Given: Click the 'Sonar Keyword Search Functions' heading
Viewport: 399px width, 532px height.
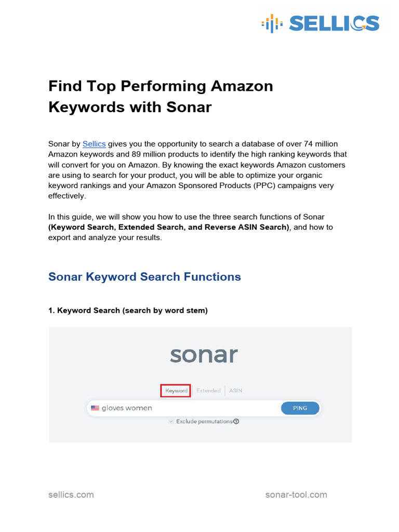Looking at the screenshot, I should point(144,277).
